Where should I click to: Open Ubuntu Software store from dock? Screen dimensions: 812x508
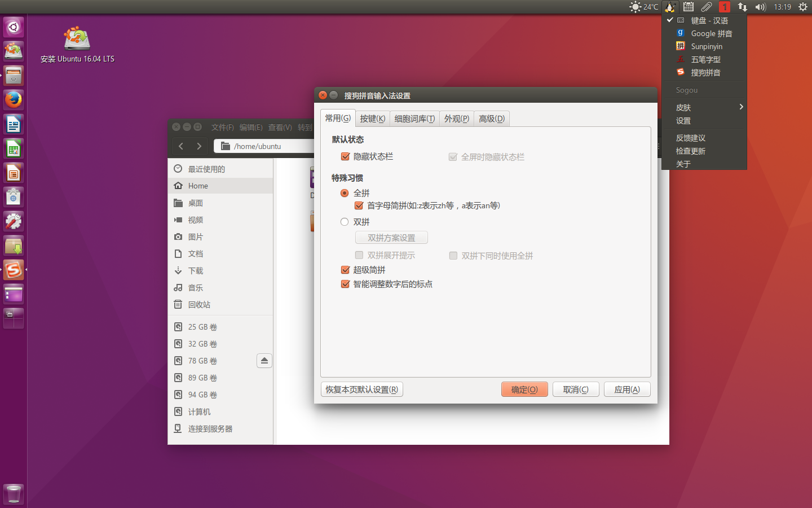[14, 197]
